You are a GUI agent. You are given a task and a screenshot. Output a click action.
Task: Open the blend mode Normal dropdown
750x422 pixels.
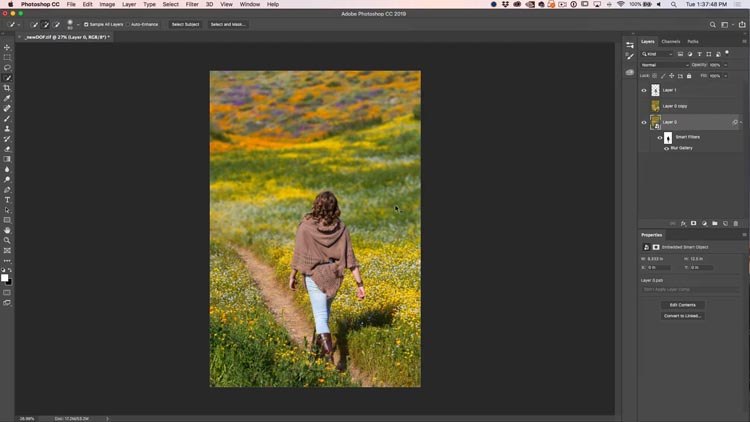(662, 65)
